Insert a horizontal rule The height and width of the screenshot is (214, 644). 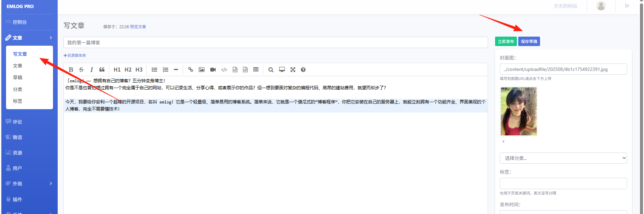(176, 70)
